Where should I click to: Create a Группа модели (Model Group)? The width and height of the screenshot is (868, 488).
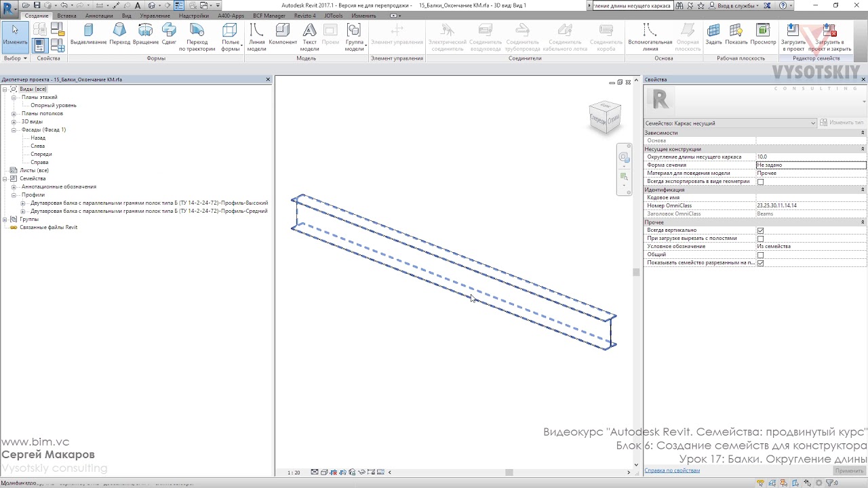tap(354, 37)
